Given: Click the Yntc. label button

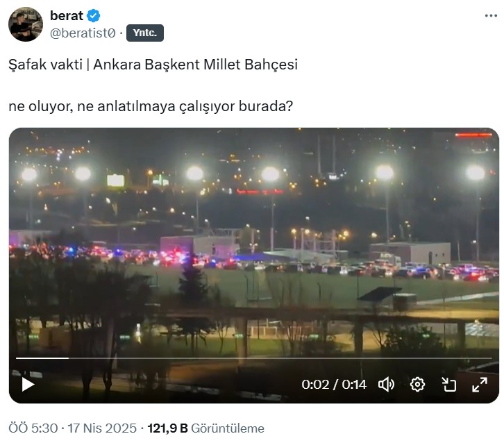Looking at the screenshot, I should pyautogui.click(x=145, y=33).
